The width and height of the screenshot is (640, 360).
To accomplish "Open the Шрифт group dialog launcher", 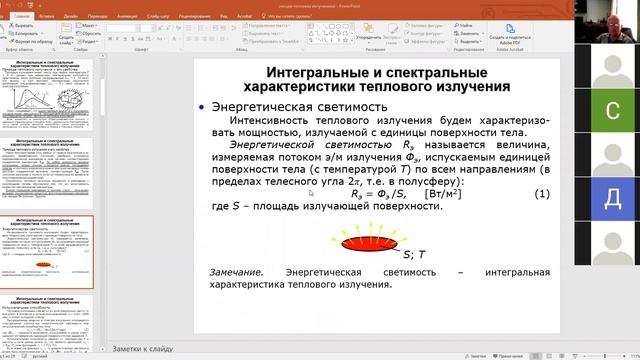I will [x=181, y=50].
